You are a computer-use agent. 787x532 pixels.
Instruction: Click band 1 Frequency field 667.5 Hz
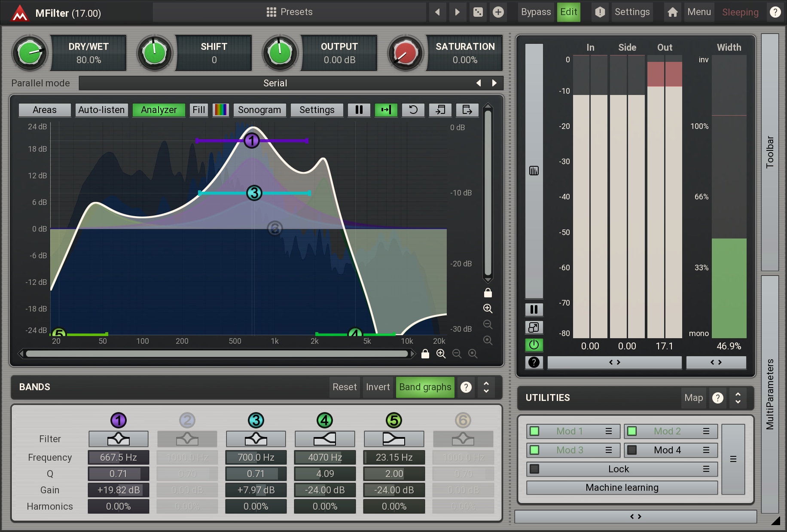[119, 457]
